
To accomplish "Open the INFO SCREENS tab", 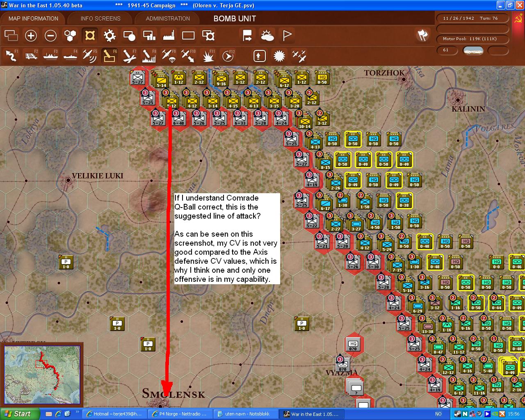I will [x=100, y=18].
